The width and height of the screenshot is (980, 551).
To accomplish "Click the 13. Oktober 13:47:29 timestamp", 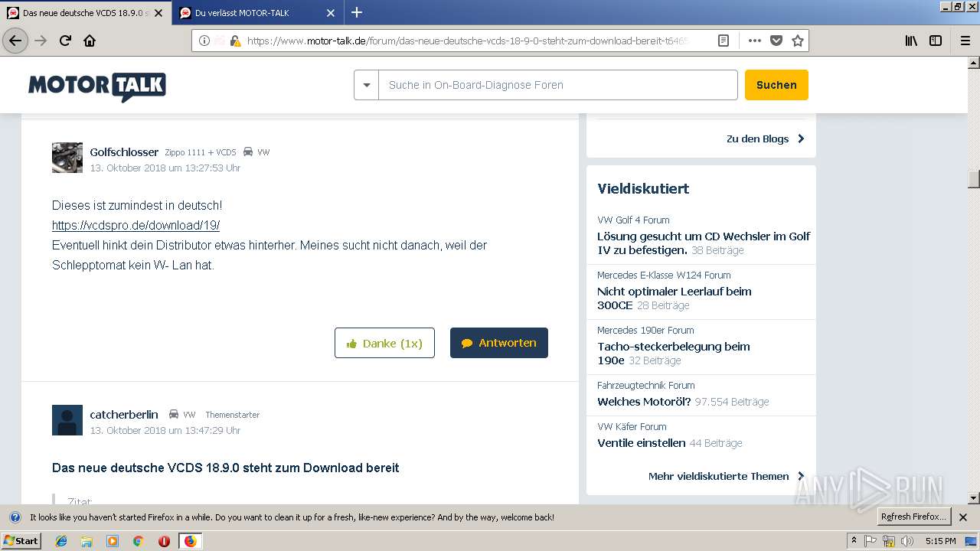I will [165, 430].
